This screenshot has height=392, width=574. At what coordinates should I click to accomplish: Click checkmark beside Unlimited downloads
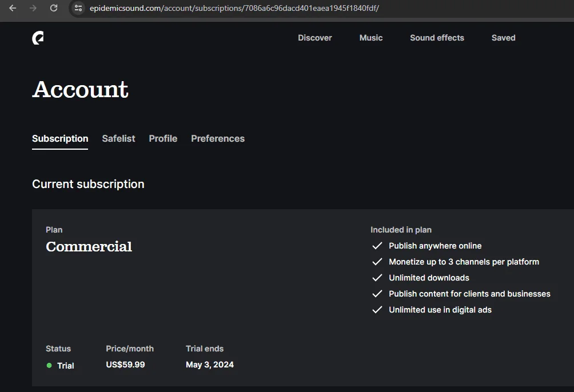coord(377,278)
